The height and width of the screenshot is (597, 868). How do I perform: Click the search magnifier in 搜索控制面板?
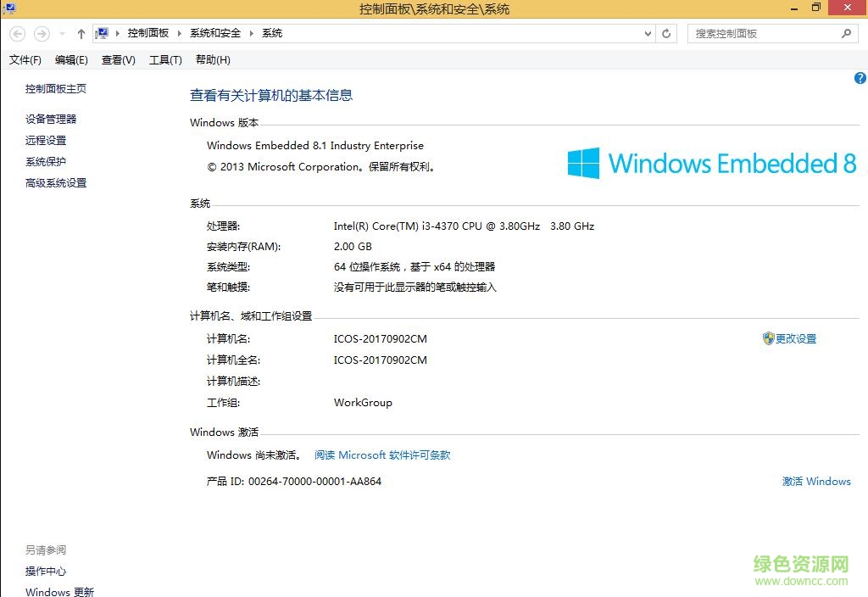tap(847, 32)
